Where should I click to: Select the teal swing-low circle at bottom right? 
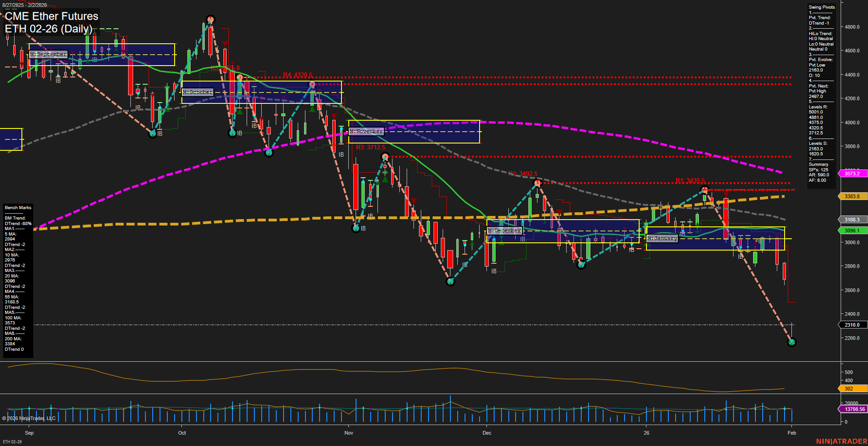(x=792, y=342)
